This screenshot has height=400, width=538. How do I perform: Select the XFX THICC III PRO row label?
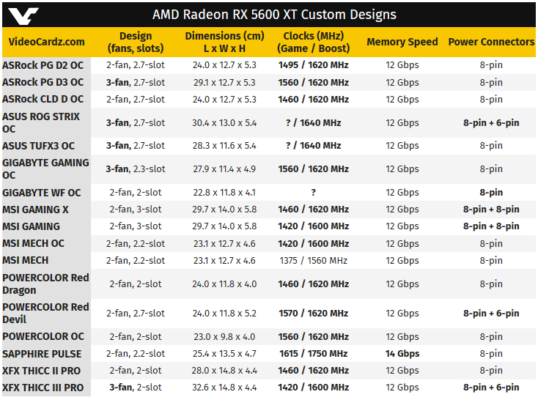pos(43,388)
